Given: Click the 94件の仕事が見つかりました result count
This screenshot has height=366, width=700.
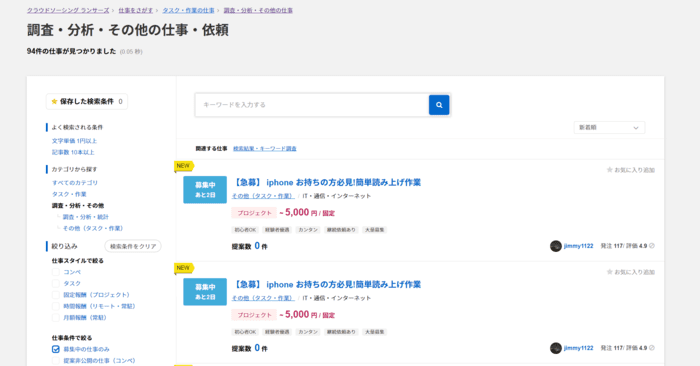Looking at the screenshot, I should [x=71, y=51].
